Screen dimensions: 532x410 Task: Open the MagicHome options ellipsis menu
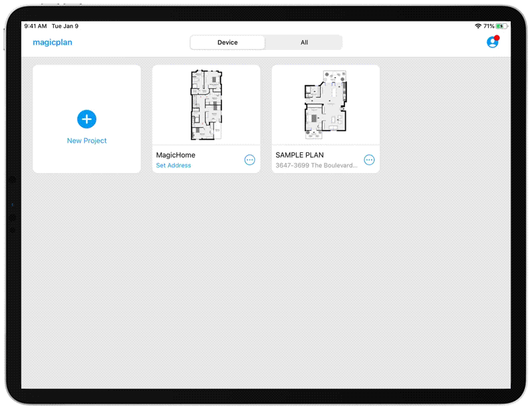249,160
